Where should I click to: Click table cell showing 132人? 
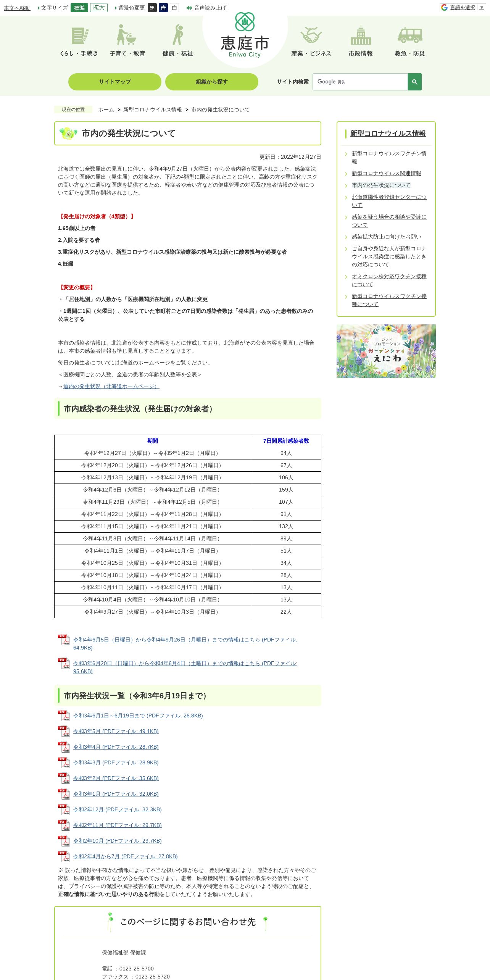(x=286, y=526)
